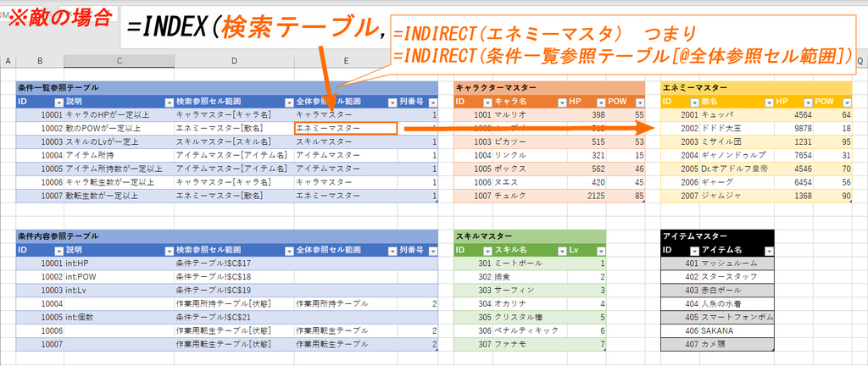Select item name 人魚の水着
The image size is (868, 366).
pos(737,303)
